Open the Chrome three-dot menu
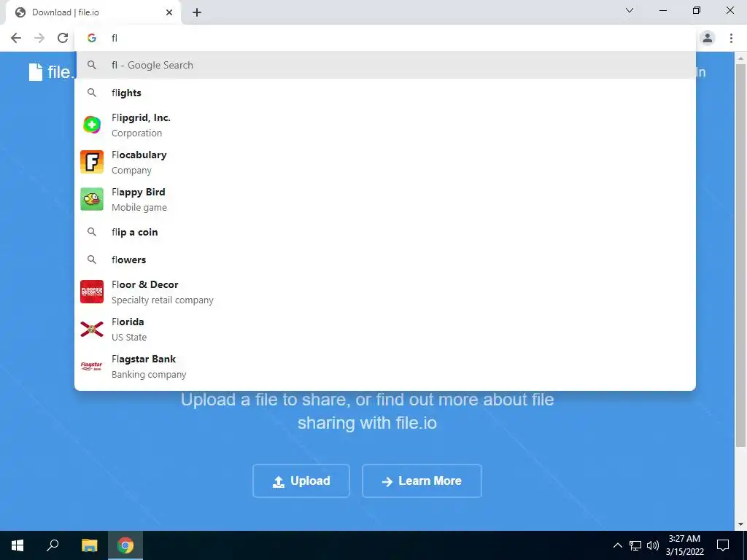The image size is (747, 560). 731,38
